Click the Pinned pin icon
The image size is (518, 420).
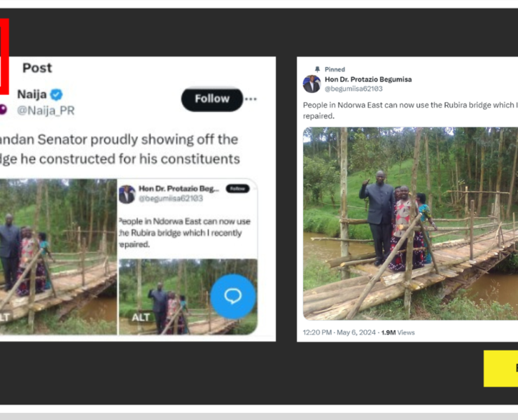pyautogui.click(x=317, y=70)
